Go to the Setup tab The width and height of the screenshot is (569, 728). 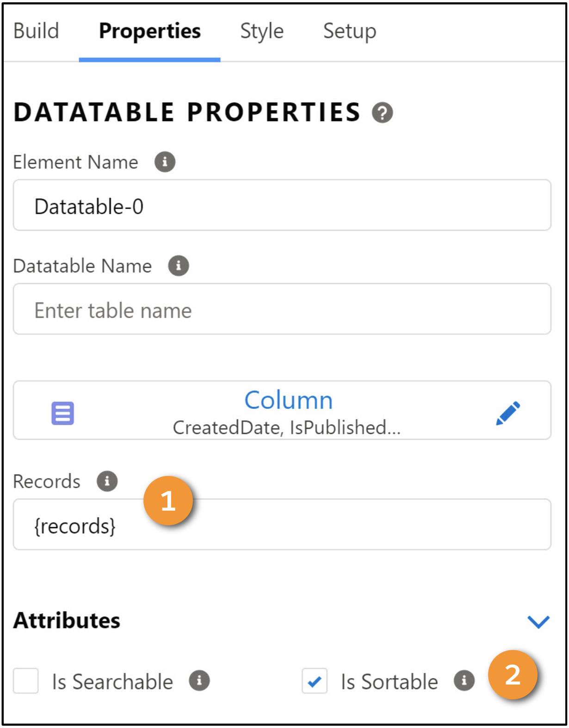(350, 31)
